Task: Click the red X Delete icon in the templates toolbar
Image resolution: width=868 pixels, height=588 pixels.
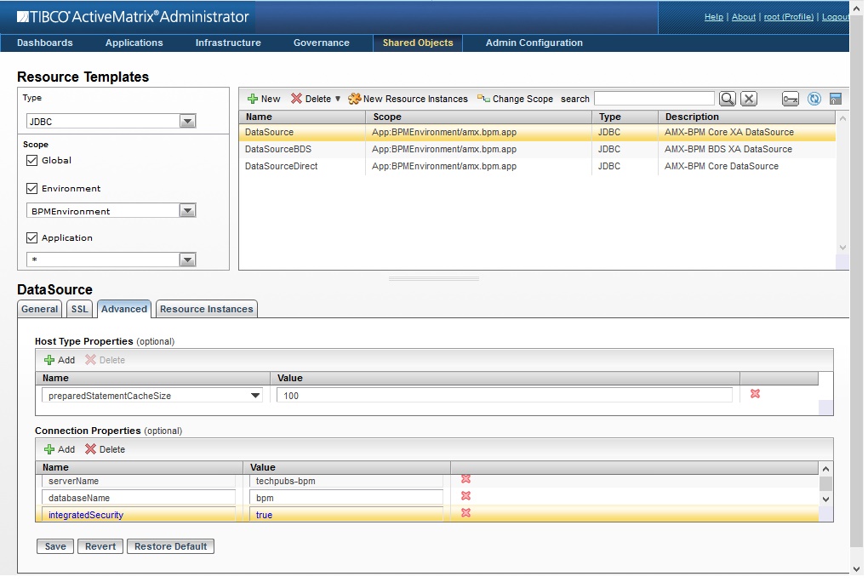Action: (x=297, y=99)
